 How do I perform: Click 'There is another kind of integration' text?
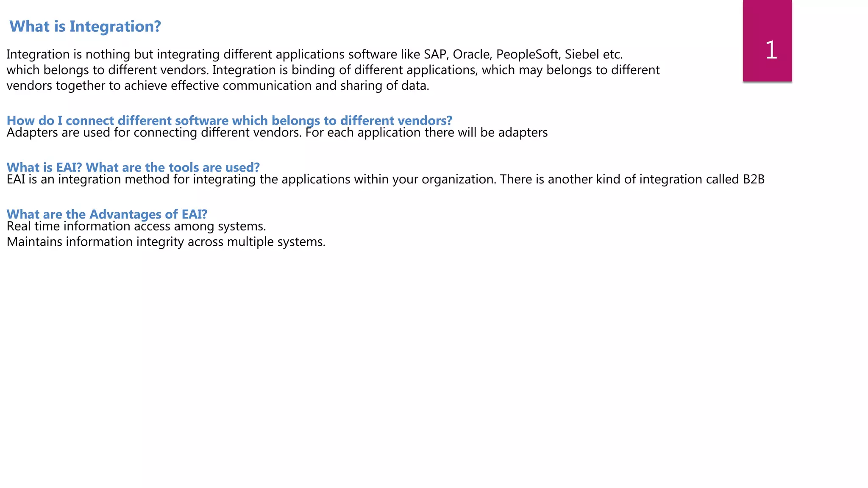tap(601, 180)
